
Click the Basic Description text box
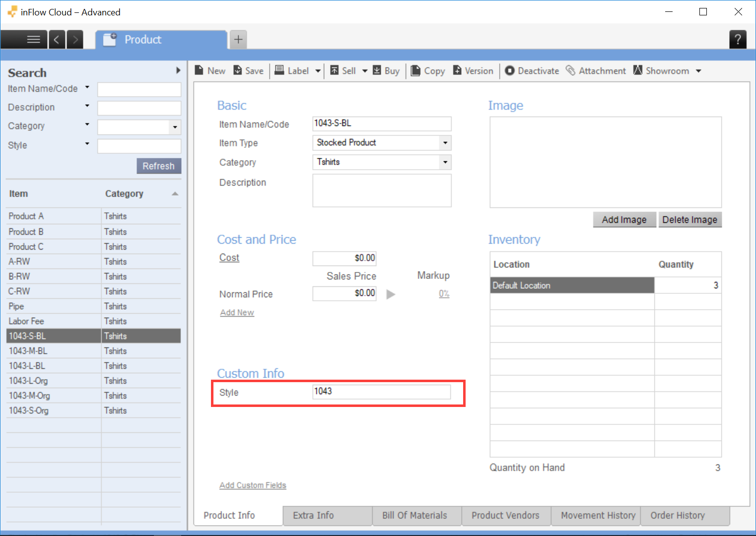point(382,190)
